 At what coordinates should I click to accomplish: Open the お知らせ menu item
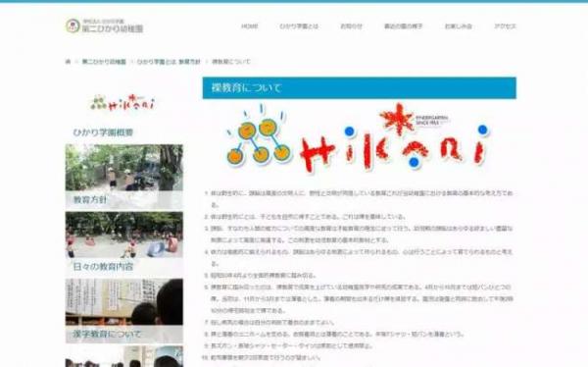(352, 26)
